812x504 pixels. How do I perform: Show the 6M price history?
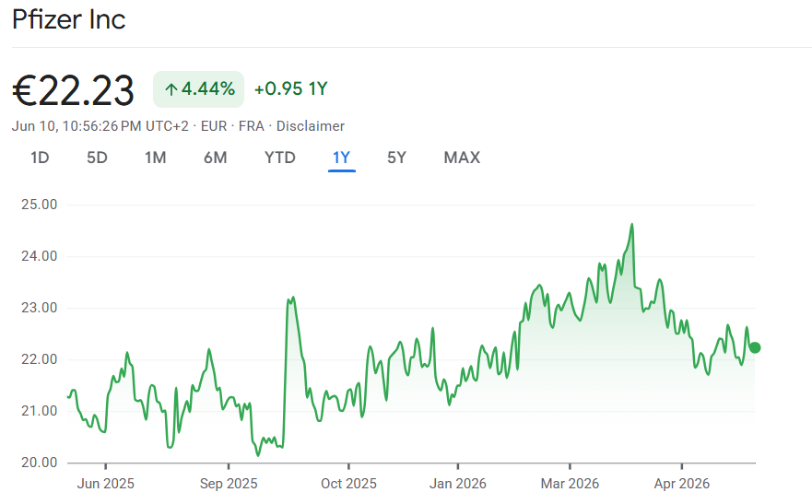(x=216, y=158)
